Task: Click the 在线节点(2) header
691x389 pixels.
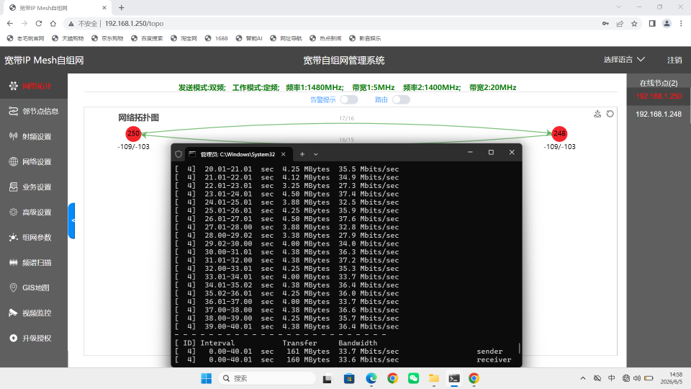Action: 658,83
